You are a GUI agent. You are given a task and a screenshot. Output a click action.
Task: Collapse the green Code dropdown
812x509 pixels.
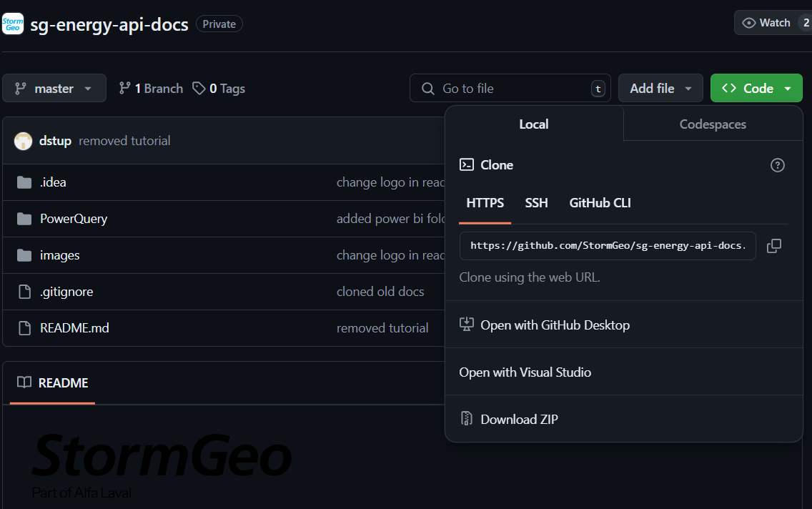click(x=756, y=89)
